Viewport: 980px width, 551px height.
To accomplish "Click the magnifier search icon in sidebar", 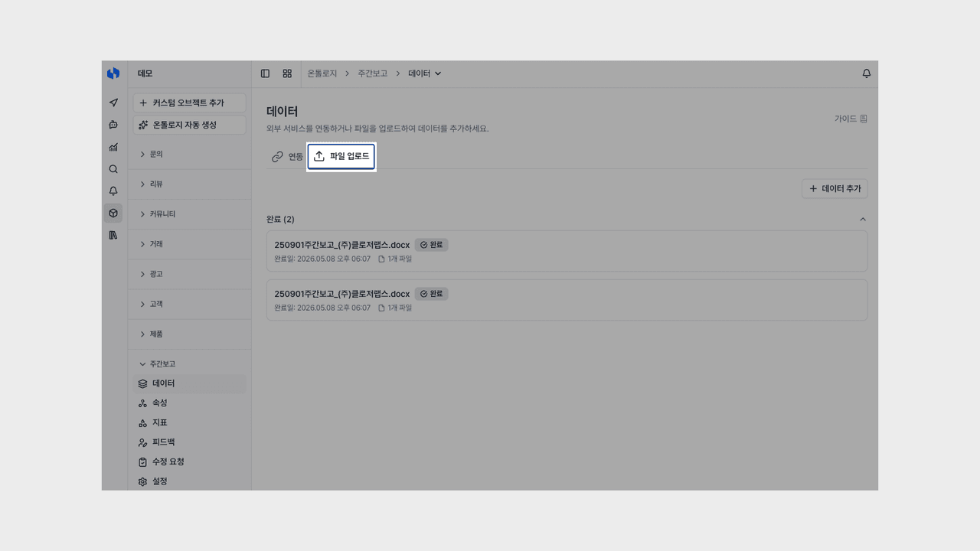I will point(113,169).
